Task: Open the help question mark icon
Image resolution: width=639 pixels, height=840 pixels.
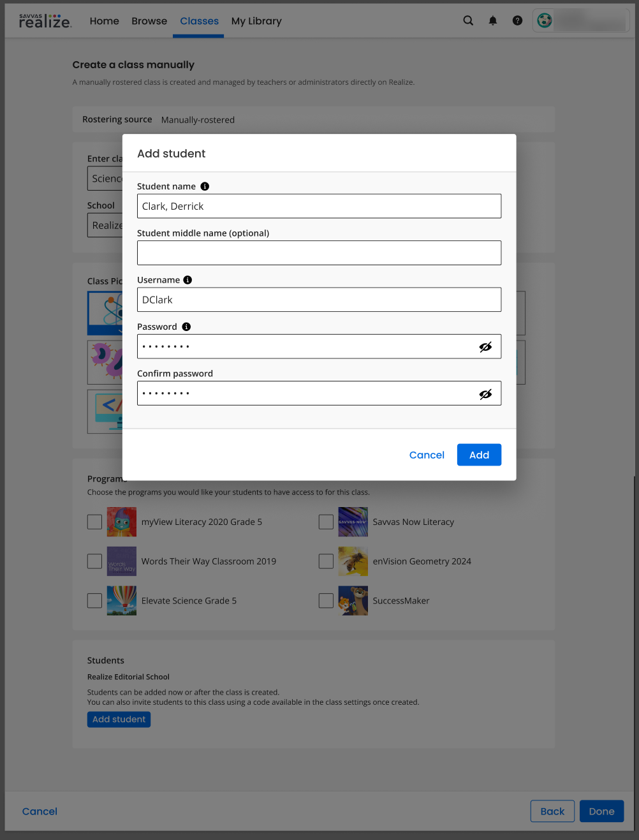Action: [x=517, y=20]
